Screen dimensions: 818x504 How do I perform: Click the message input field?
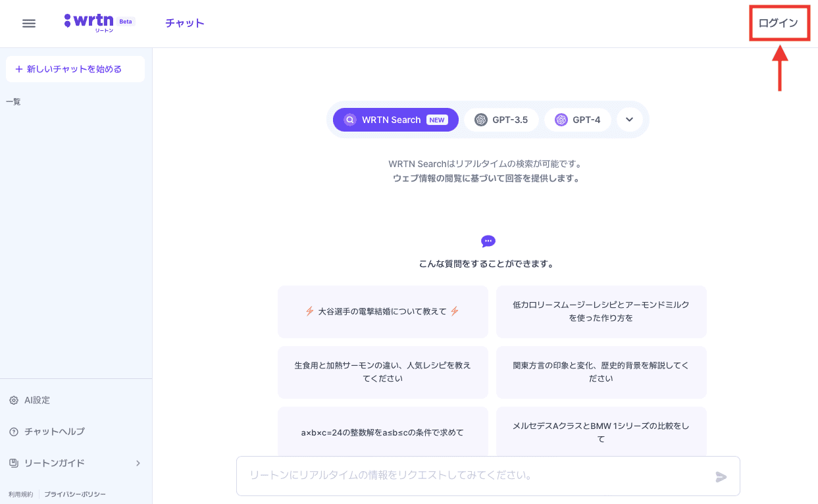pos(474,476)
